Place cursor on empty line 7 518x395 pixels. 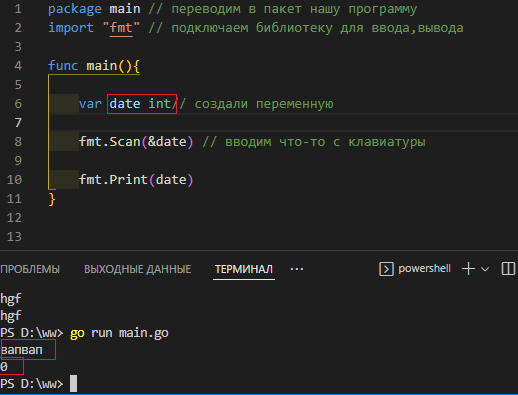tap(283, 123)
